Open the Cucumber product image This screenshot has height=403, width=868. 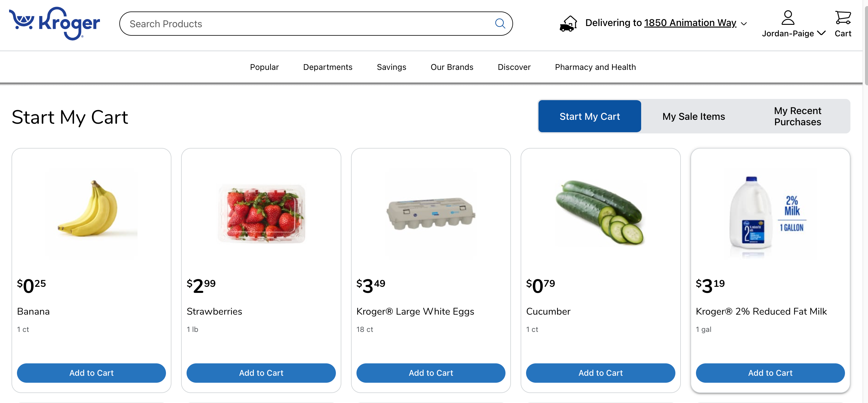[x=600, y=214]
